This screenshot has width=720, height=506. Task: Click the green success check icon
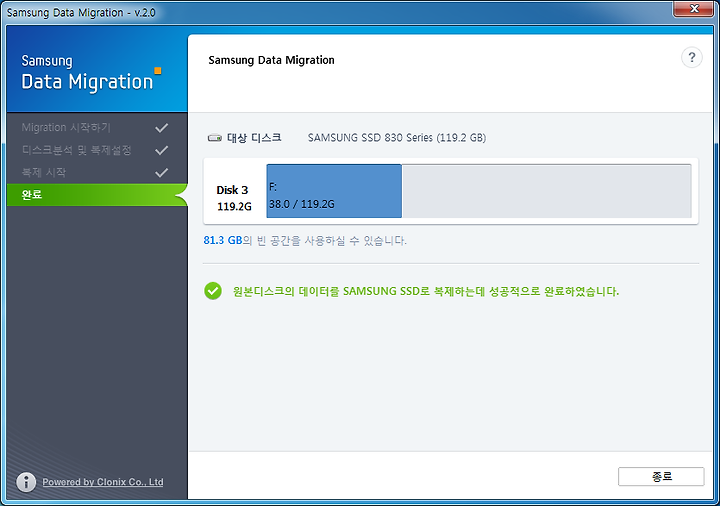click(213, 291)
